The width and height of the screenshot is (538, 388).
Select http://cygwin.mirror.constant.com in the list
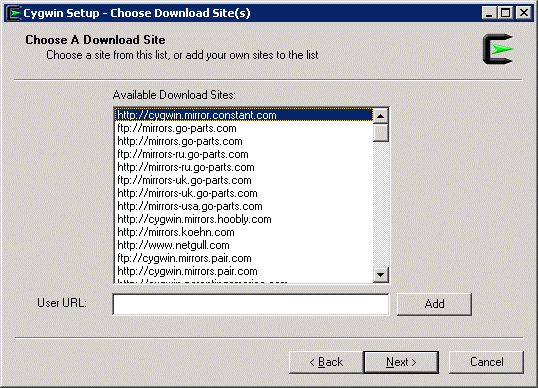point(244,115)
